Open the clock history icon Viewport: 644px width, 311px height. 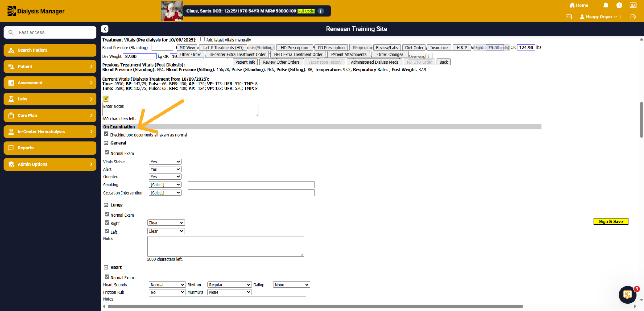pyautogui.click(x=619, y=5)
